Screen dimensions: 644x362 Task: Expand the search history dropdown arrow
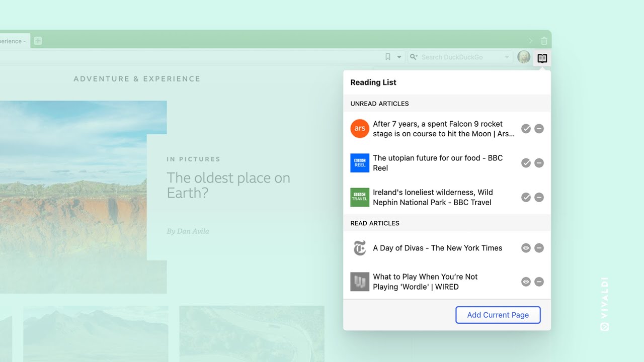(x=507, y=57)
